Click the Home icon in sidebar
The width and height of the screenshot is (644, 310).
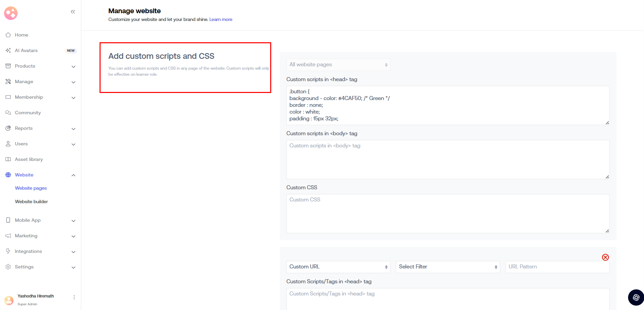[8, 35]
